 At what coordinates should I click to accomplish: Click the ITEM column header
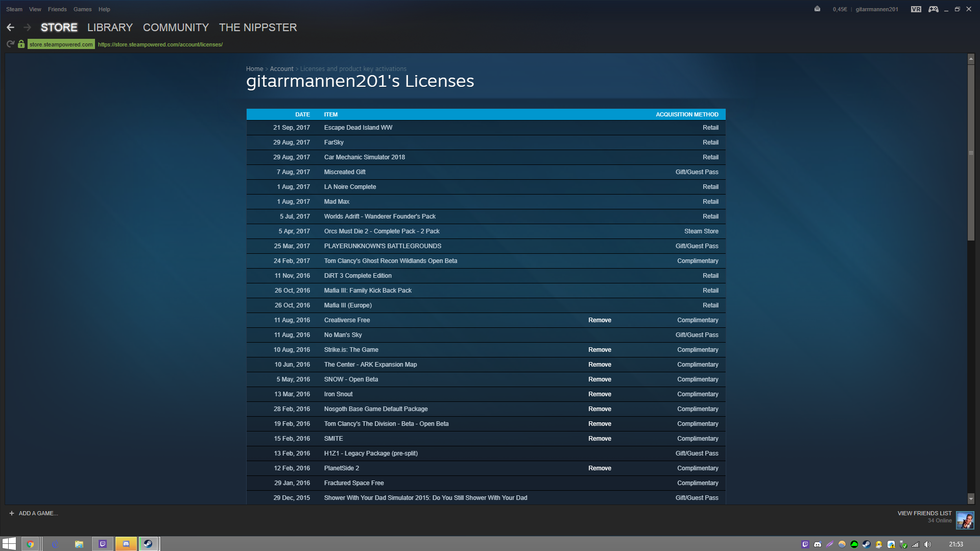tap(330, 114)
